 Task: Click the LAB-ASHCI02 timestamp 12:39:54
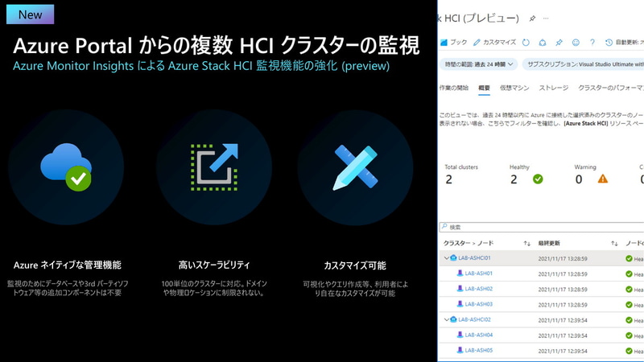click(x=563, y=320)
